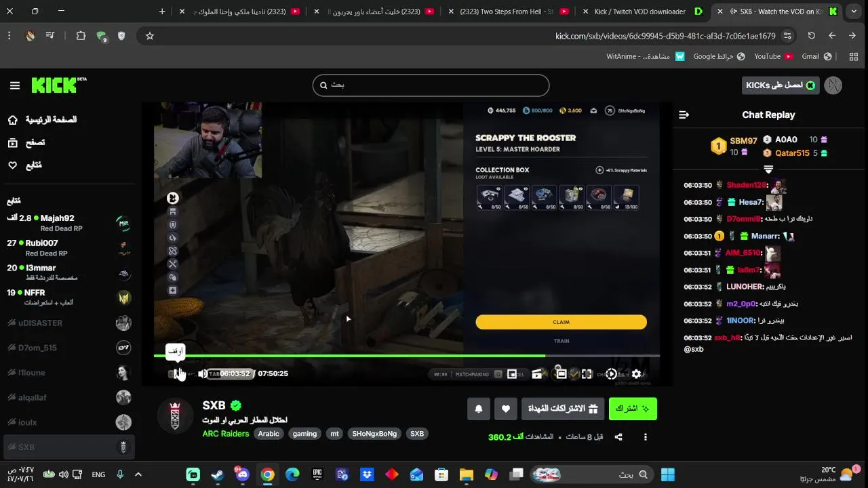Open the Browse sidebar icon
Screen dimensions: 868x488
tap(13, 142)
